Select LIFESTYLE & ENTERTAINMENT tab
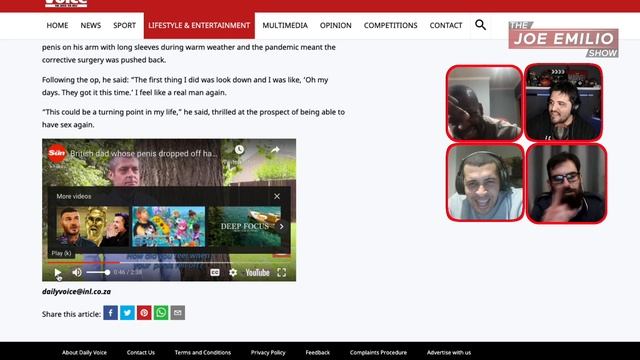The height and width of the screenshot is (360, 640). coord(199,25)
